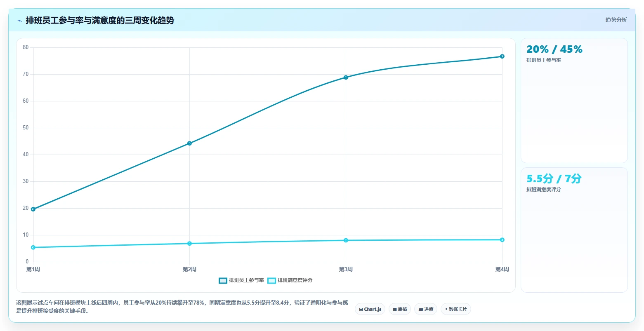The image size is (644, 331).
Task: Click the 数据卡片 tag button
Action: pos(456,309)
